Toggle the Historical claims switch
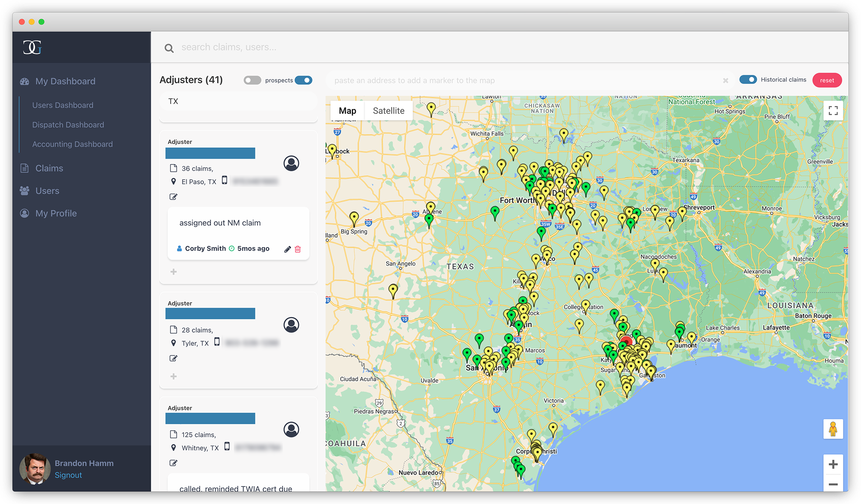 tap(748, 80)
